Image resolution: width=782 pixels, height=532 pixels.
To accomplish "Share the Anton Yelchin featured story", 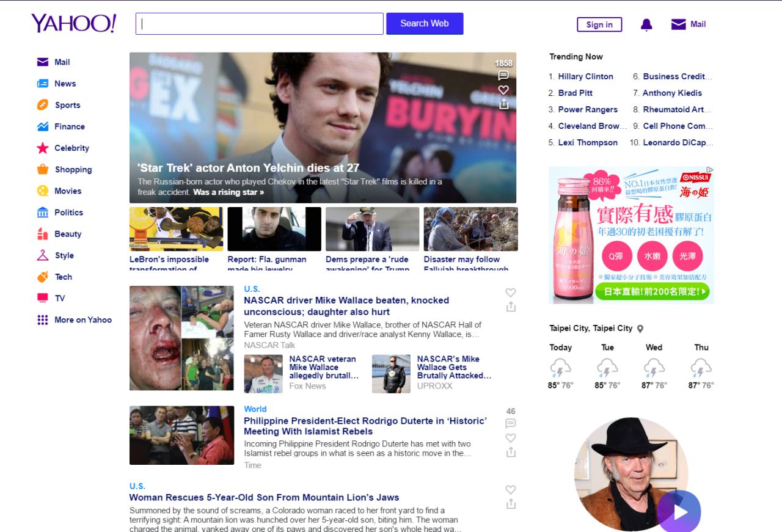I will pos(503,104).
